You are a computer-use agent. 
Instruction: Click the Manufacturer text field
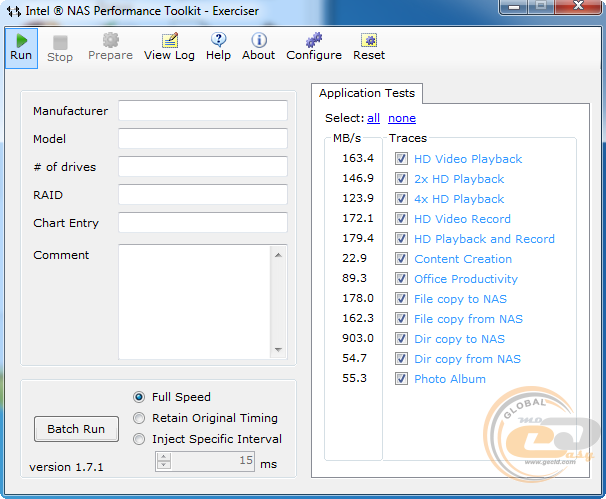pyautogui.click(x=202, y=111)
